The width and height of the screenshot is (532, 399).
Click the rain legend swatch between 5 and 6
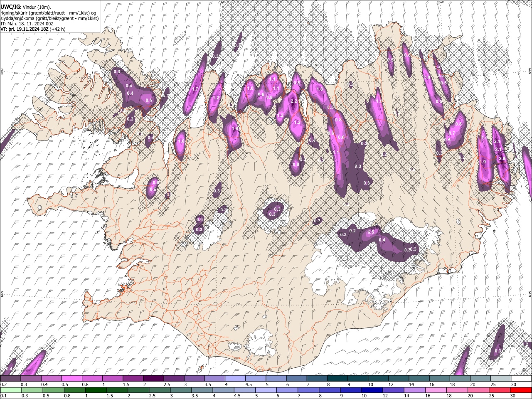point(266,390)
